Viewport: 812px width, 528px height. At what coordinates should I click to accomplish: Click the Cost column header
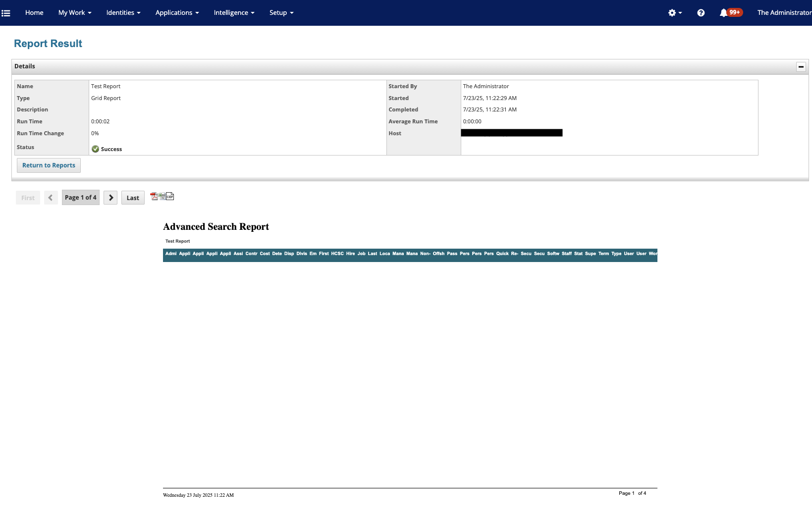tap(265, 254)
